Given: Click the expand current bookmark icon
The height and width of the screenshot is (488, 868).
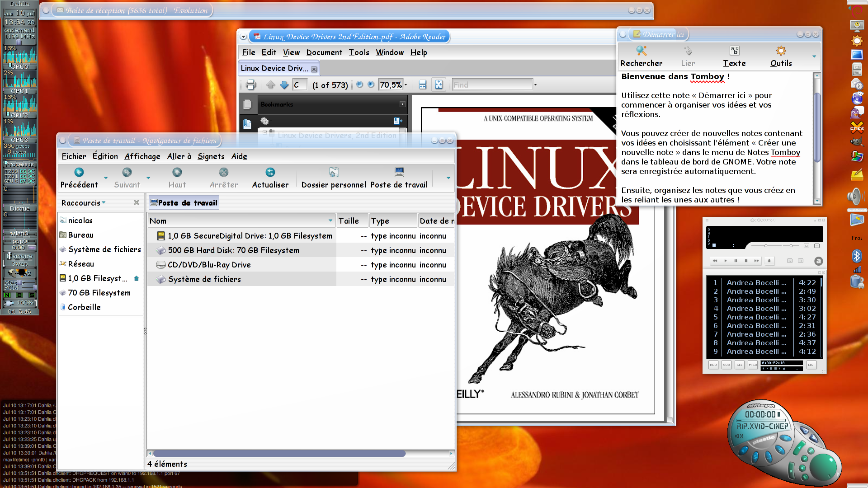Looking at the screenshot, I should [x=398, y=121].
